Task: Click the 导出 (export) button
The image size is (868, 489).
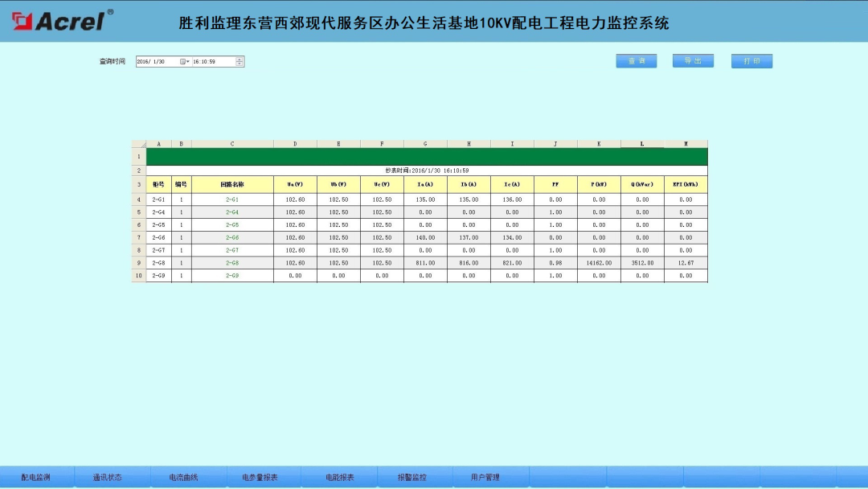Action: point(693,60)
